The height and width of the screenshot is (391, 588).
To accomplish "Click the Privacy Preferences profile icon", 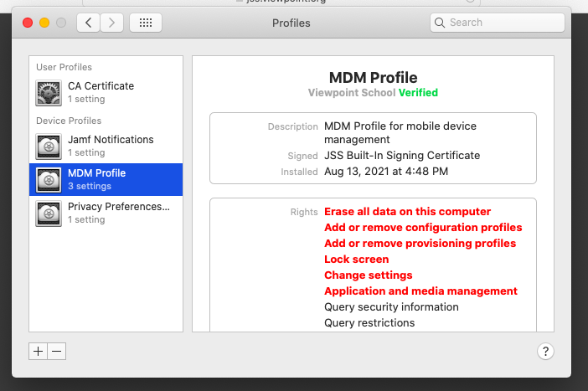I will [48, 214].
